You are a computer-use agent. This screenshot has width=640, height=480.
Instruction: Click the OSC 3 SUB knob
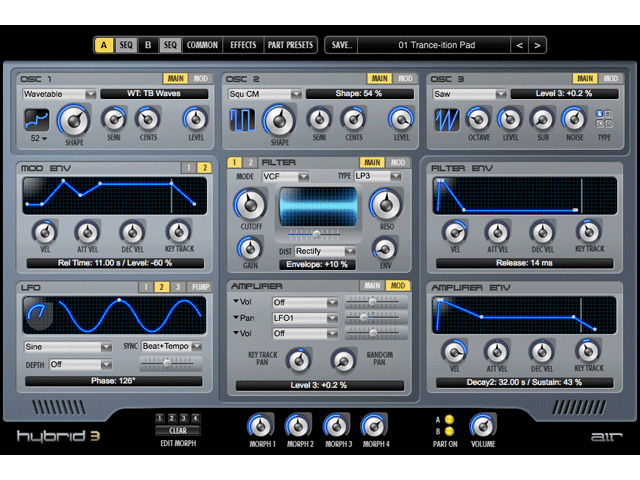(542, 120)
